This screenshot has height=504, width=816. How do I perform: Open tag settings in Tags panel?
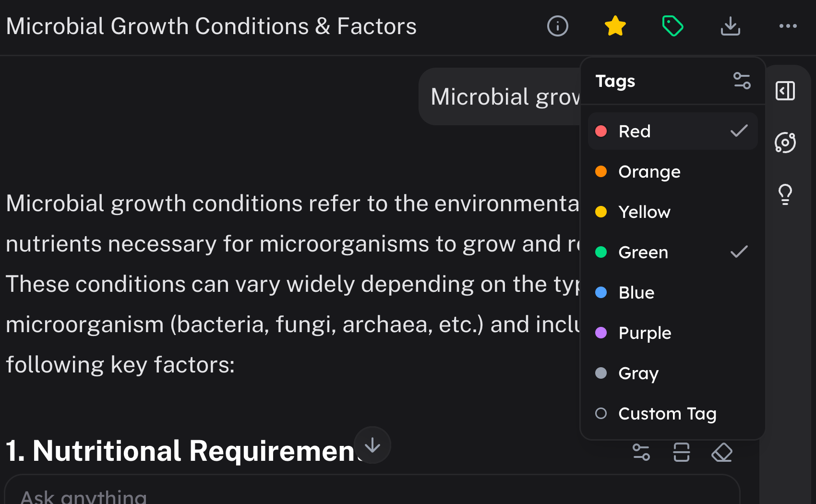(x=742, y=81)
